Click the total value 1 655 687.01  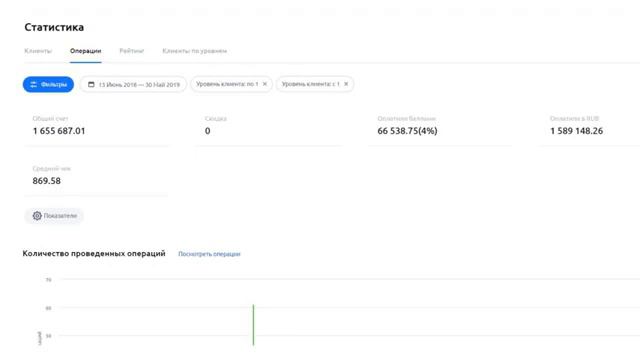tap(59, 131)
